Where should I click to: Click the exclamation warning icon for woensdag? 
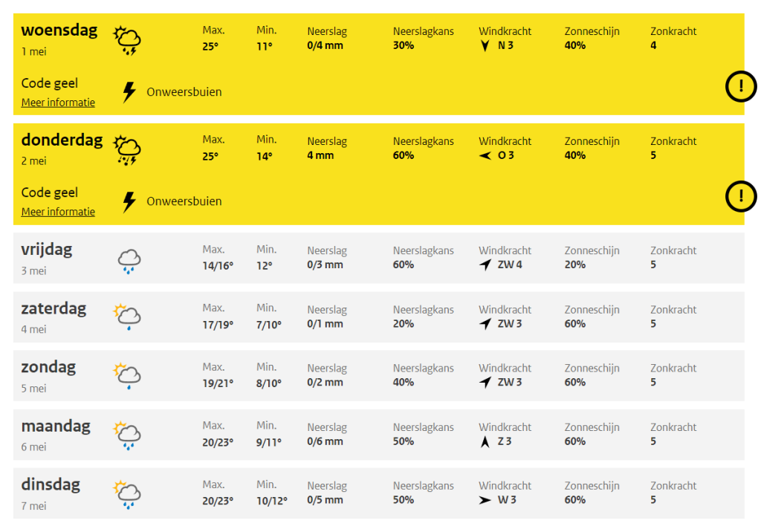[x=741, y=86]
